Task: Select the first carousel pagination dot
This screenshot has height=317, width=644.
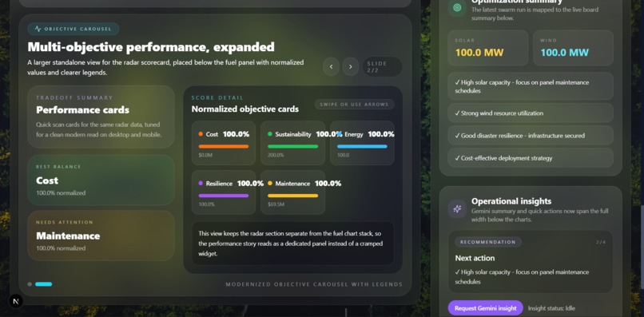Action: (x=30, y=284)
